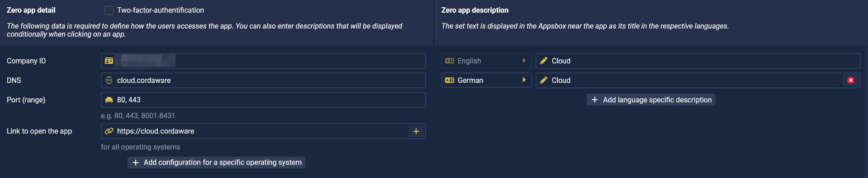Edit the Port (range) input field

tap(263, 100)
